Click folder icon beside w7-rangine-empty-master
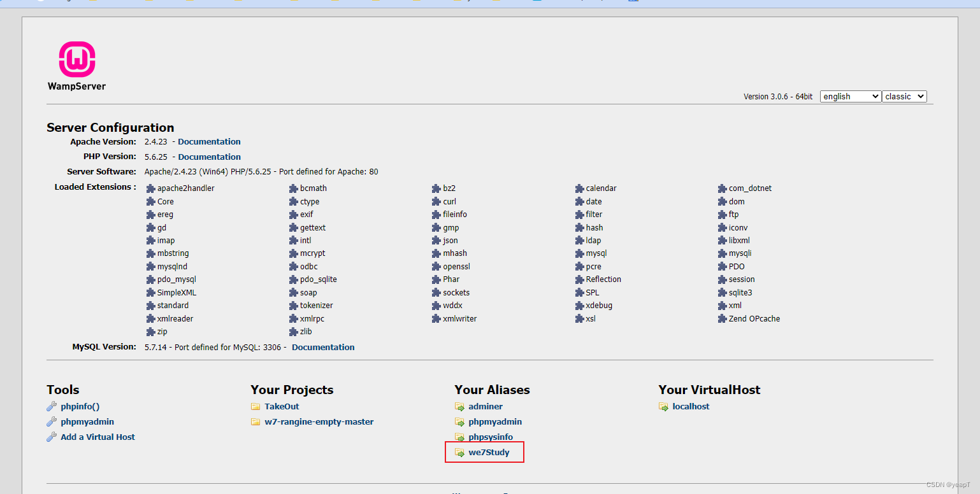Screen dimensions: 980x494 tap(256, 421)
